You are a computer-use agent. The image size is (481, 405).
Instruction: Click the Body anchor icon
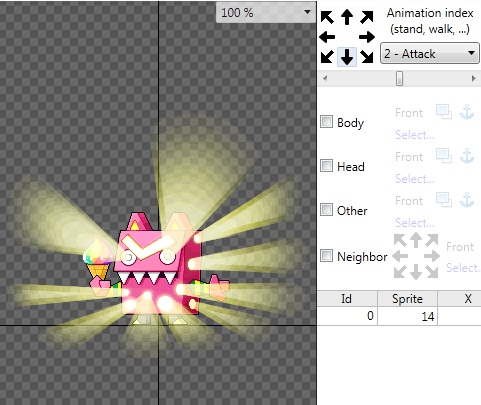click(x=467, y=112)
